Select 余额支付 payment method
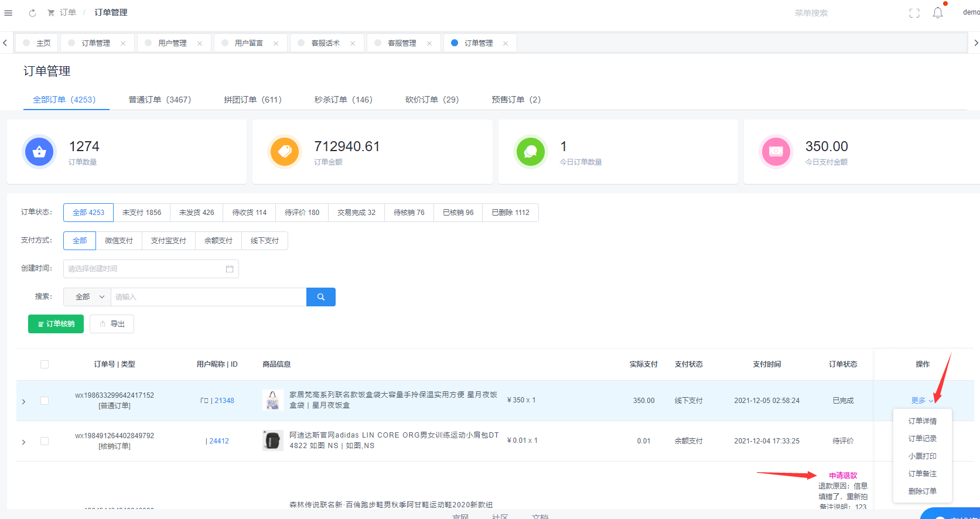This screenshot has width=980, height=519. [x=218, y=241]
